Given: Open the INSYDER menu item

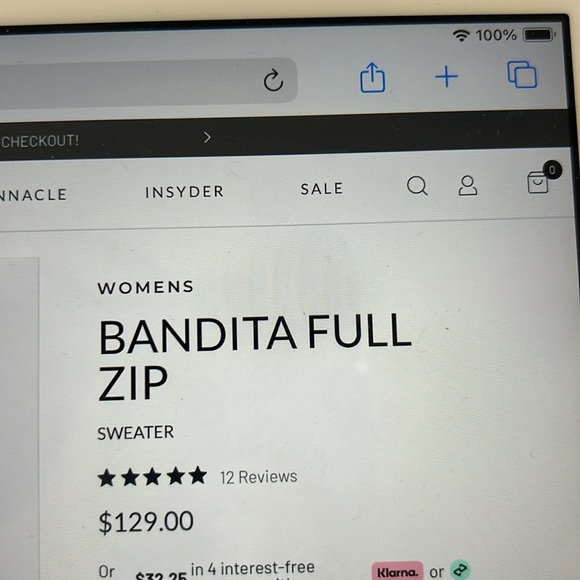Looking at the screenshot, I should pyautogui.click(x=185, y=192).
